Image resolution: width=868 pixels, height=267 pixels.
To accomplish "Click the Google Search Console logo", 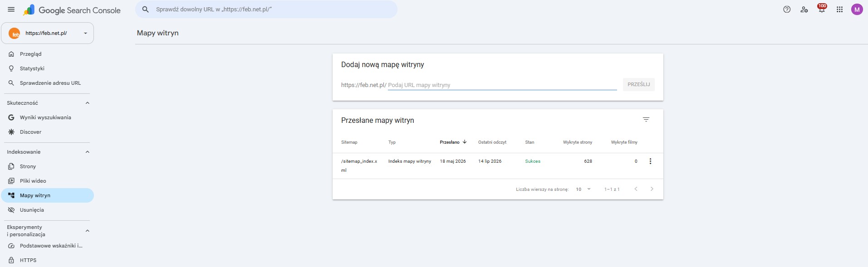I will [72, 10].
